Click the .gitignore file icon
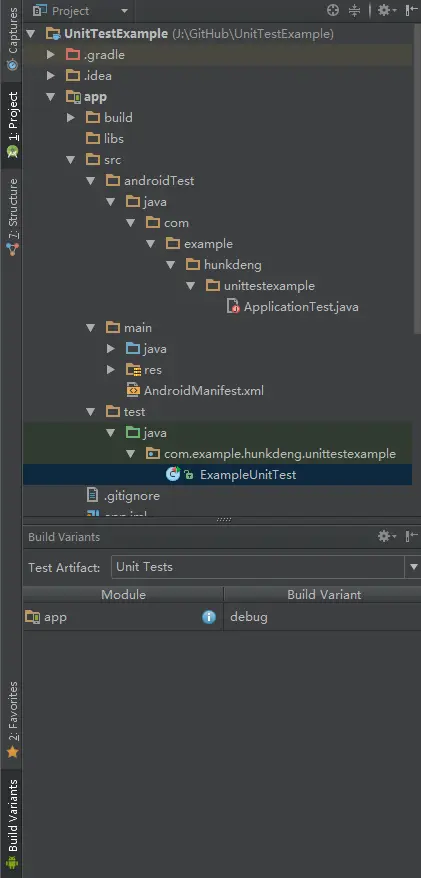This screenshot has width=421, height=878. pyautogui.click(x=92, y=495)
